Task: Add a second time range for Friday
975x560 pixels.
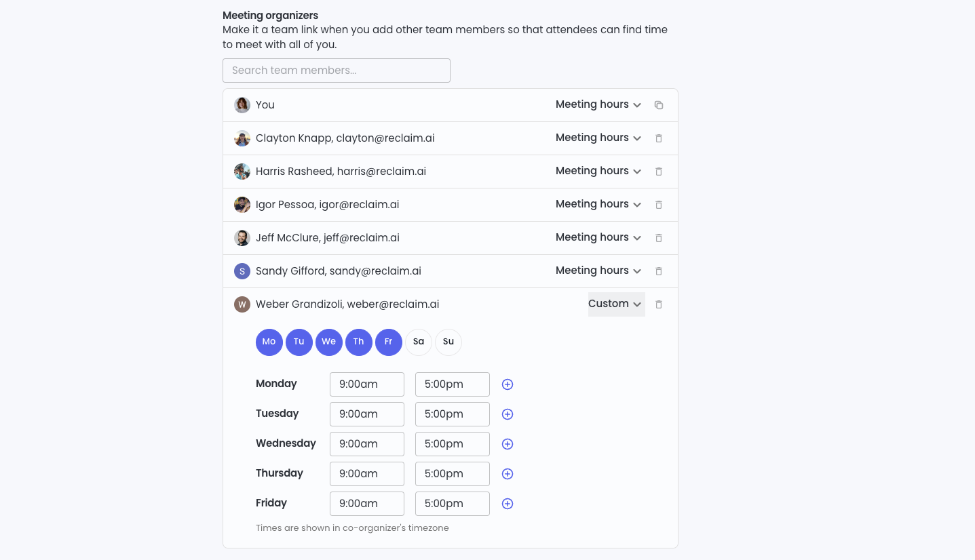Action: point(507,503)
